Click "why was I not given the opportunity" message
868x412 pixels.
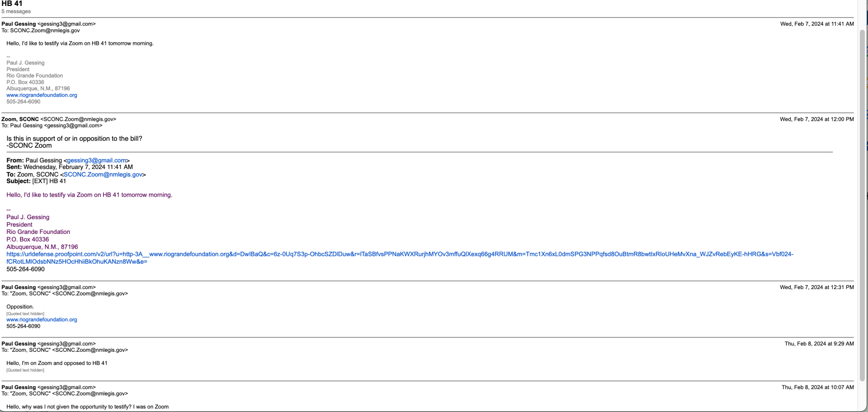(x=87, y=406)
